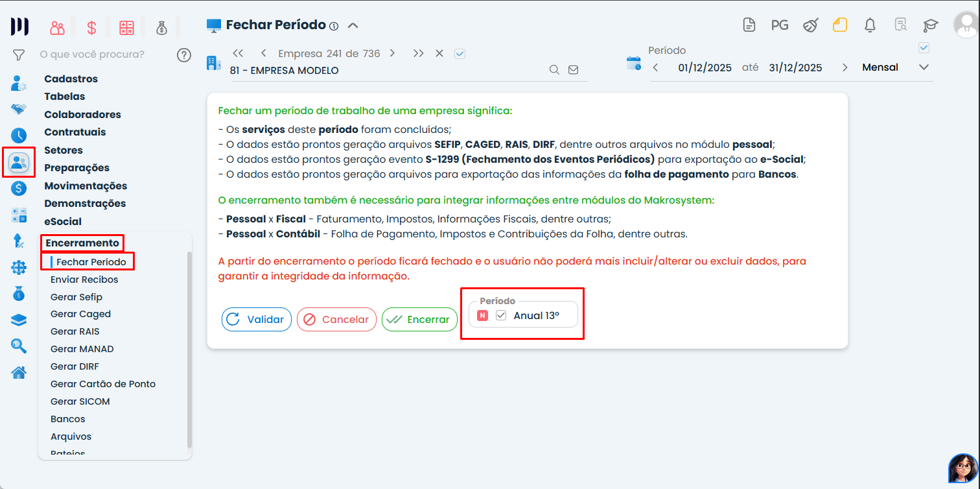Go to next period arrow

845,67
